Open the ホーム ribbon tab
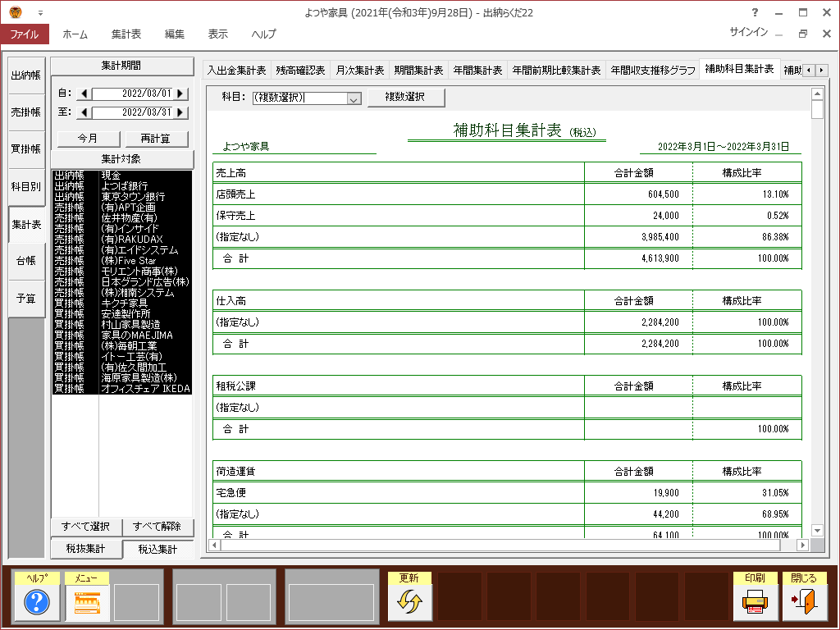Screen dimensions: 840x630 [75, 34]
